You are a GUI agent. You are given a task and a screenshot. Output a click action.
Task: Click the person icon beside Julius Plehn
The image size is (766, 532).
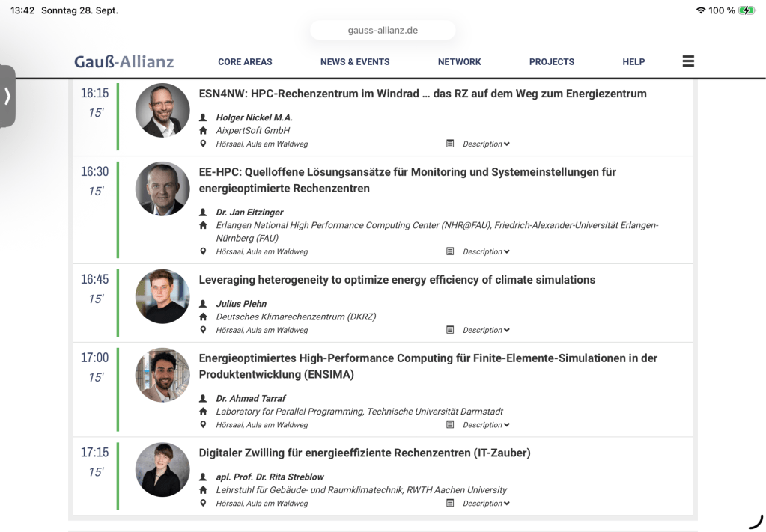(x=203, y=304)
